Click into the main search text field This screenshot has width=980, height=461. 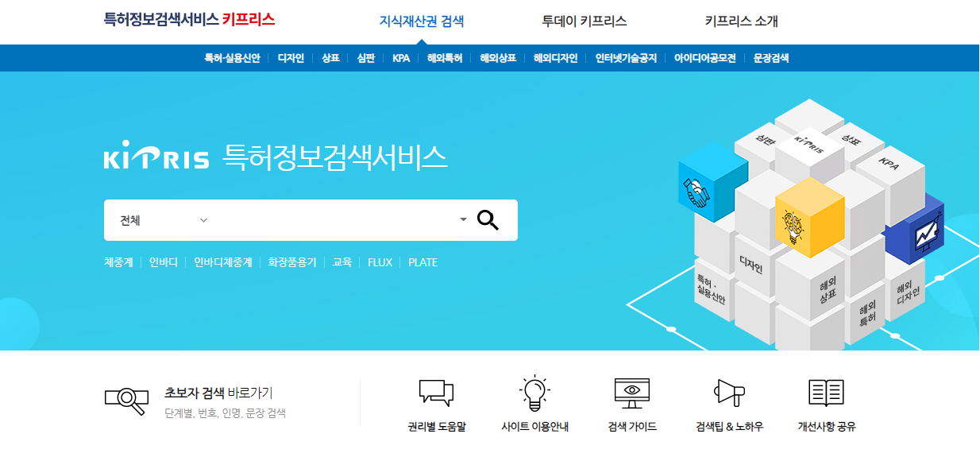pos(335,220)
